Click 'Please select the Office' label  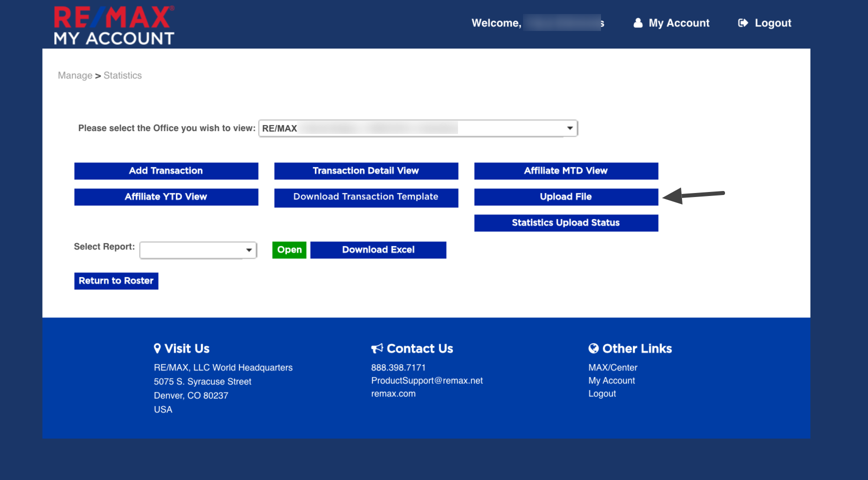[x=167, y=128]
